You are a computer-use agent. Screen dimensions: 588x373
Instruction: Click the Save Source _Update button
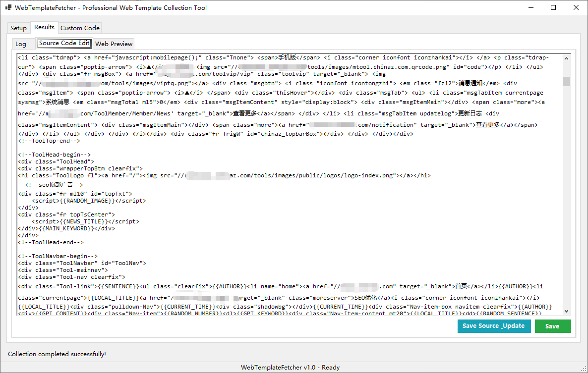(494, 326)
